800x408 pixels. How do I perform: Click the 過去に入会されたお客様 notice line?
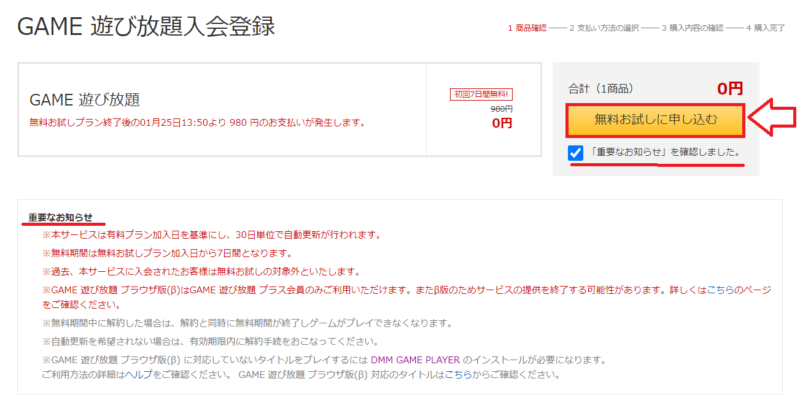pyautogui.click(x=202, y=272)
